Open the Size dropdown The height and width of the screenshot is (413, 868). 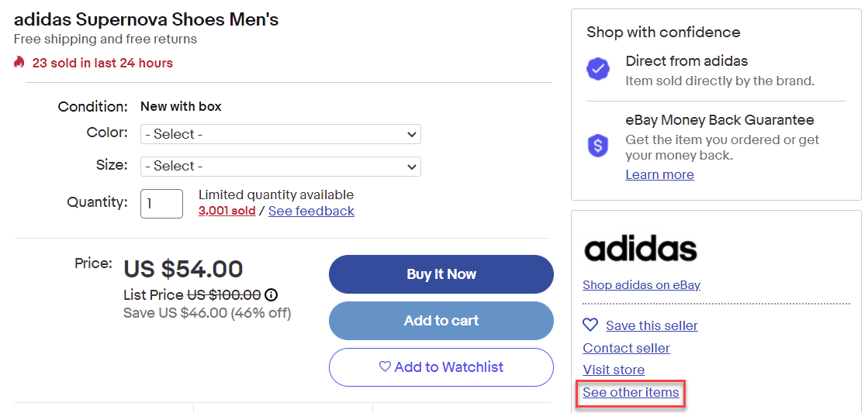[280, 166]
